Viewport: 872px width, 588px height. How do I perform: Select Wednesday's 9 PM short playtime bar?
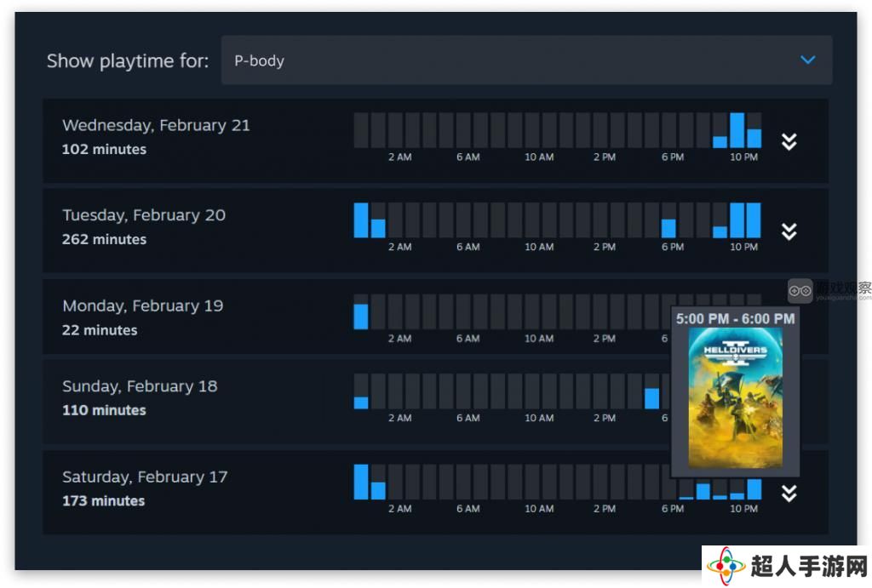click(720, 142)
